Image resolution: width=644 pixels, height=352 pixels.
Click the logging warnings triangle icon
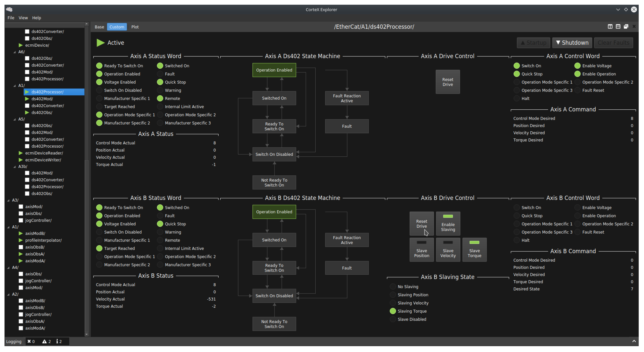pyautogui.click(x=45, y=341)
